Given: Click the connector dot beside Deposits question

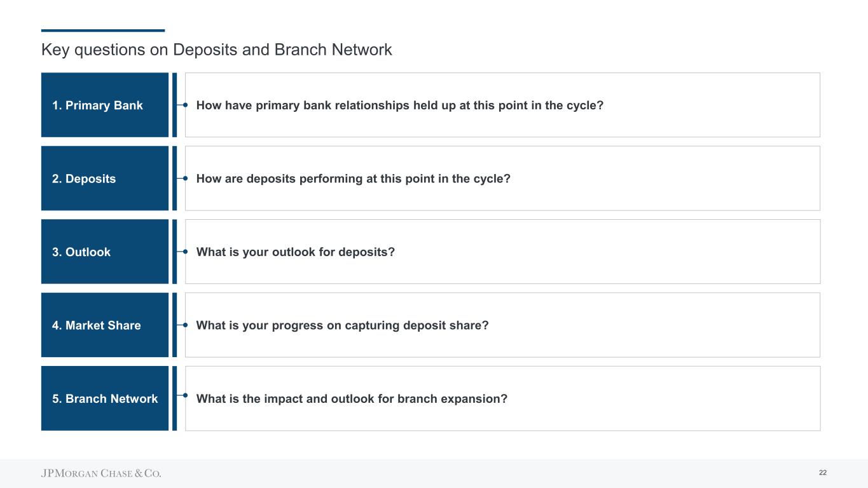Looking at the screenshot, I should (x=184, y=179).
